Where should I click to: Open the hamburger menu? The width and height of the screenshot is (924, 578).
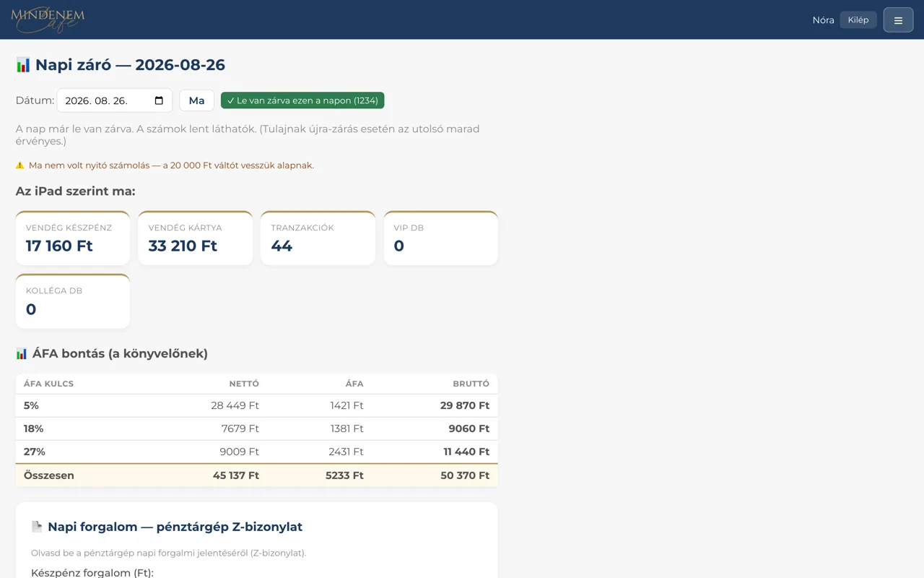click(x=898, y=20)
